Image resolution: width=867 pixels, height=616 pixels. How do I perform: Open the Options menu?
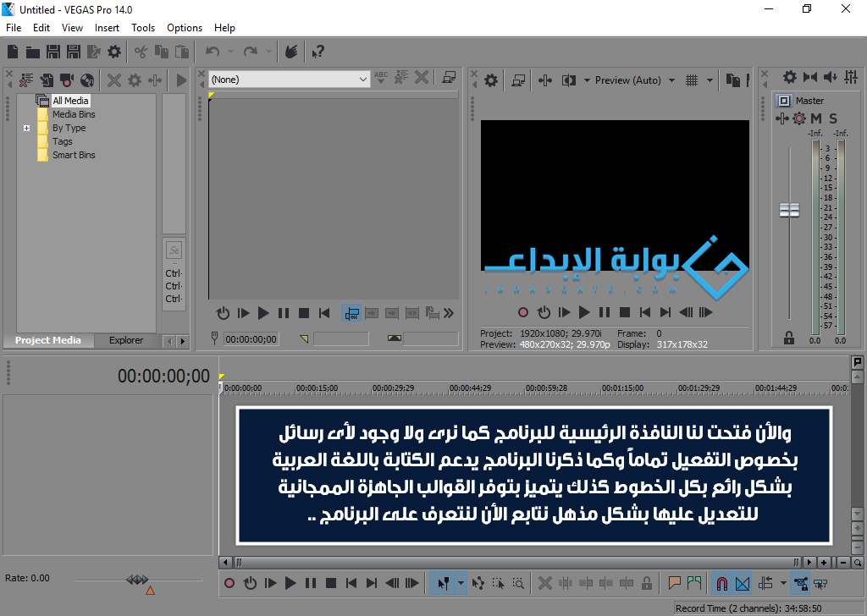click(x=185, y=28)
